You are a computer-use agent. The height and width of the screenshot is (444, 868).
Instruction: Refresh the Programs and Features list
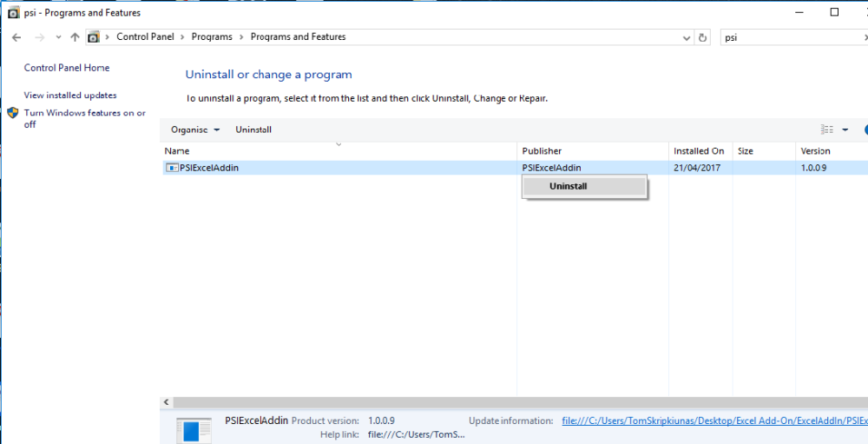(703, 37)
